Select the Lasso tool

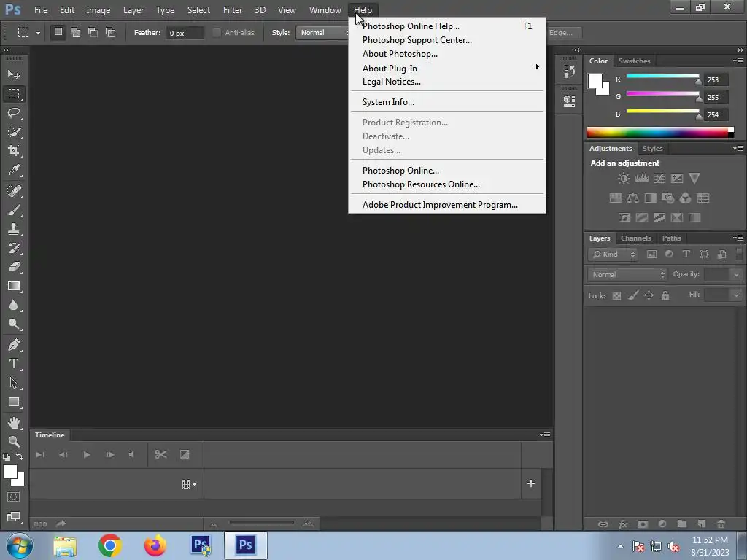(14, 113)
